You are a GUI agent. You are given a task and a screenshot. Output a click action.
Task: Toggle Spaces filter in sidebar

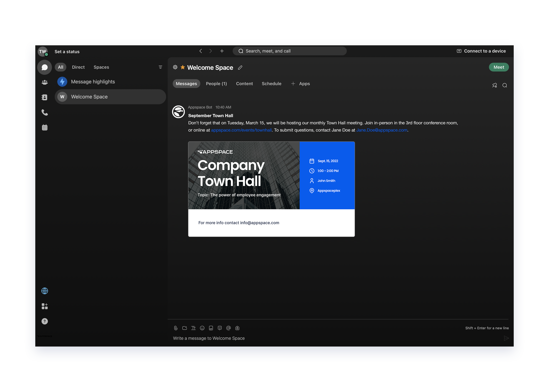101,67
